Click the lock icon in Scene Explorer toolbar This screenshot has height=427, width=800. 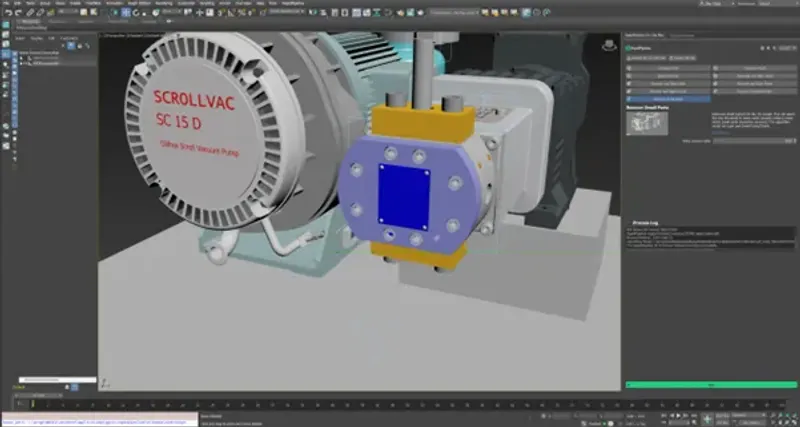pos(79,45)
